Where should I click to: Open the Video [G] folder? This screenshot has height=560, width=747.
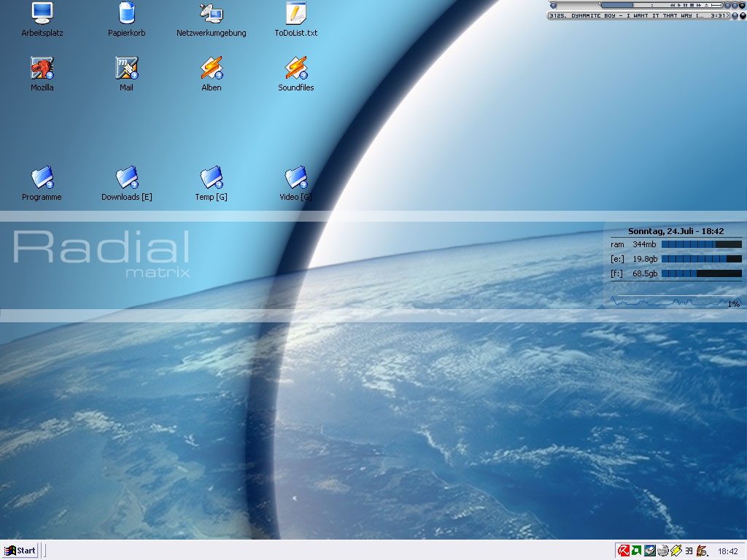296,183
